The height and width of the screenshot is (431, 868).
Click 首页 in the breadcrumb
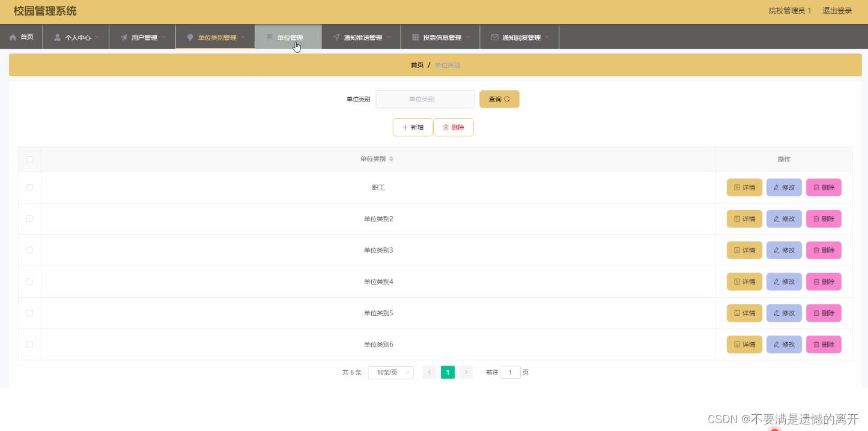(x=417, y=65)
